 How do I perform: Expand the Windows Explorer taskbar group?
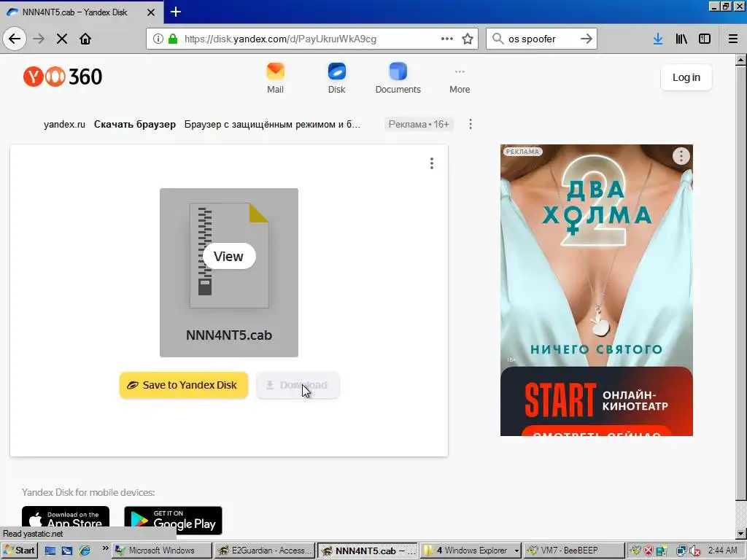pyautogui.click(x=471, y=551)
